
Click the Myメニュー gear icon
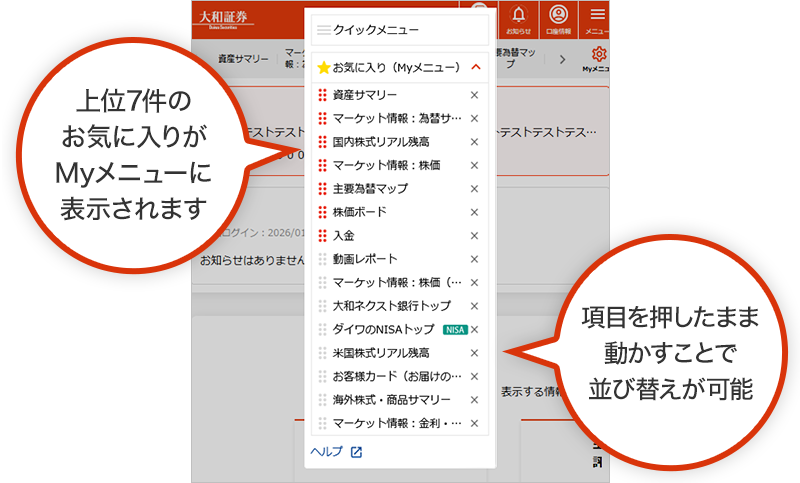[x=598, y=54]
